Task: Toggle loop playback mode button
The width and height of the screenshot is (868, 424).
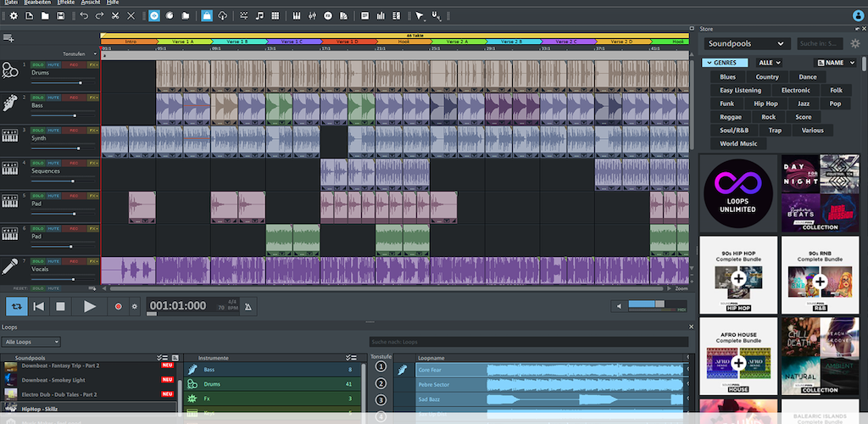Action: click(x=16, y=306)
